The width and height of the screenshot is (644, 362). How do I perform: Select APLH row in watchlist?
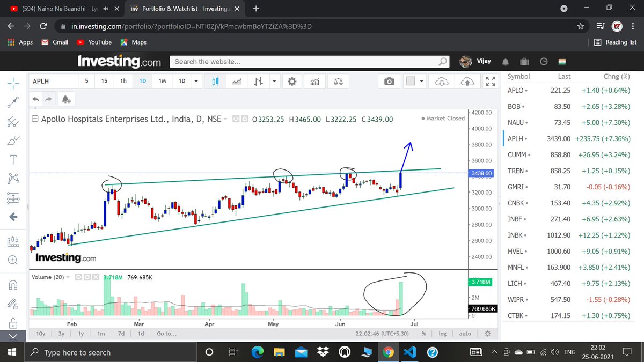pyautogui.click(x=569, y=138)
